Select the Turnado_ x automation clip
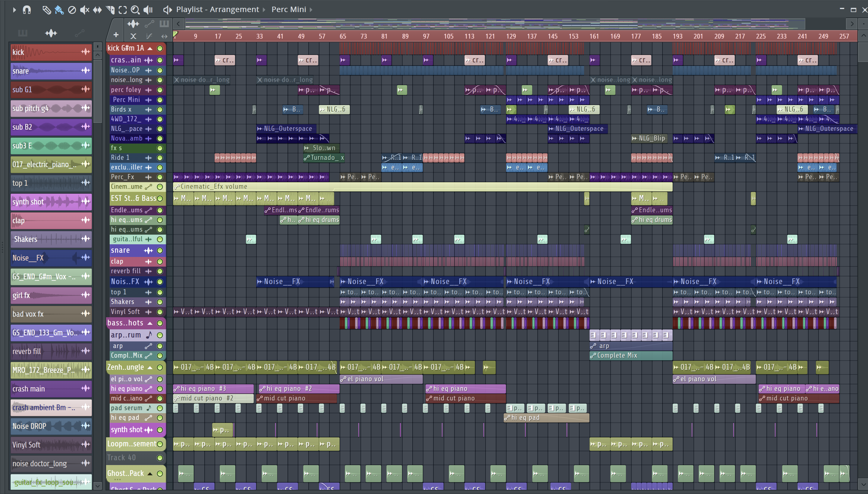 324,158
